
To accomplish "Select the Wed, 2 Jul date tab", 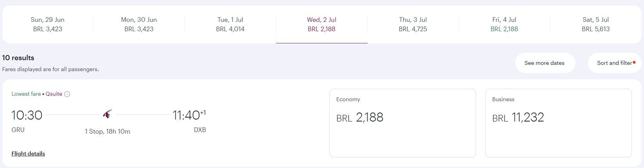I will 322,24.
